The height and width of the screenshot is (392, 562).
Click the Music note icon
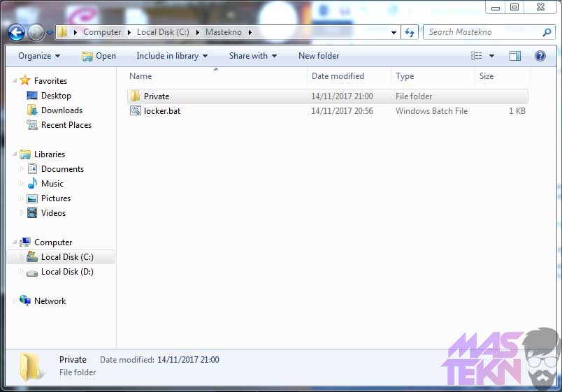pos(32,183)
